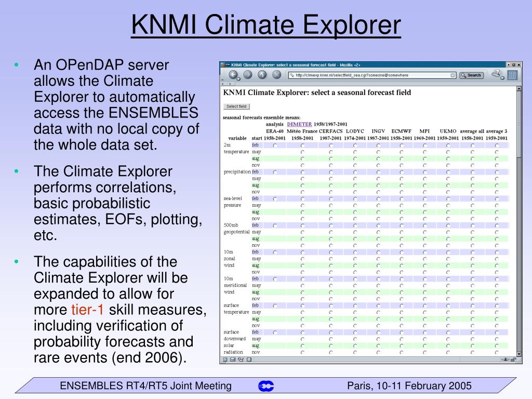Open the Print button dropdown arrow
Image resolution: width=532 pixels, height=399 pixels.
point(502,78)
